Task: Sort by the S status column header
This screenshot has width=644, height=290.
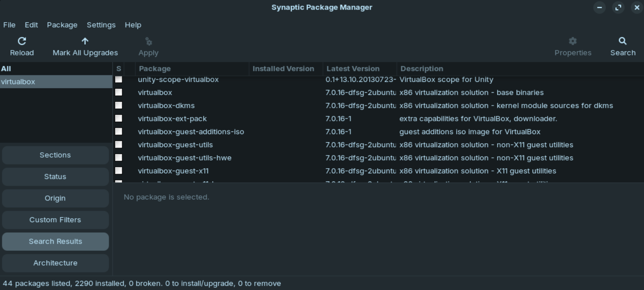Action: (x=119, y=69)
